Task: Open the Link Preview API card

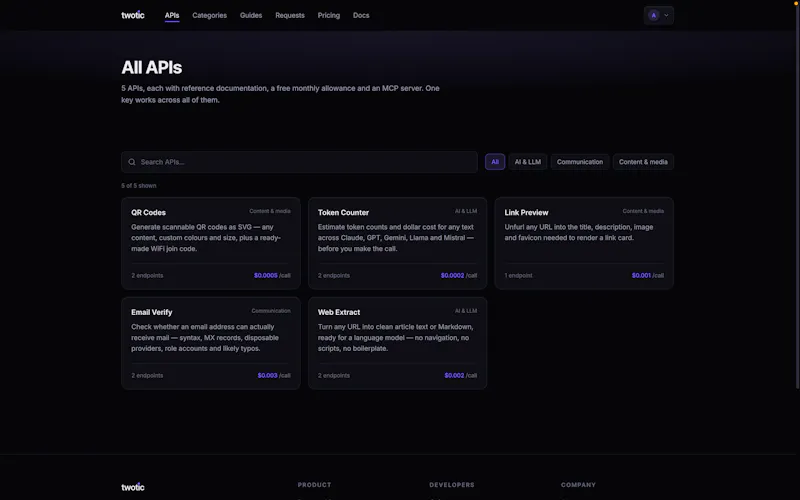Action: pyautogui.click(x=584, y=243)
